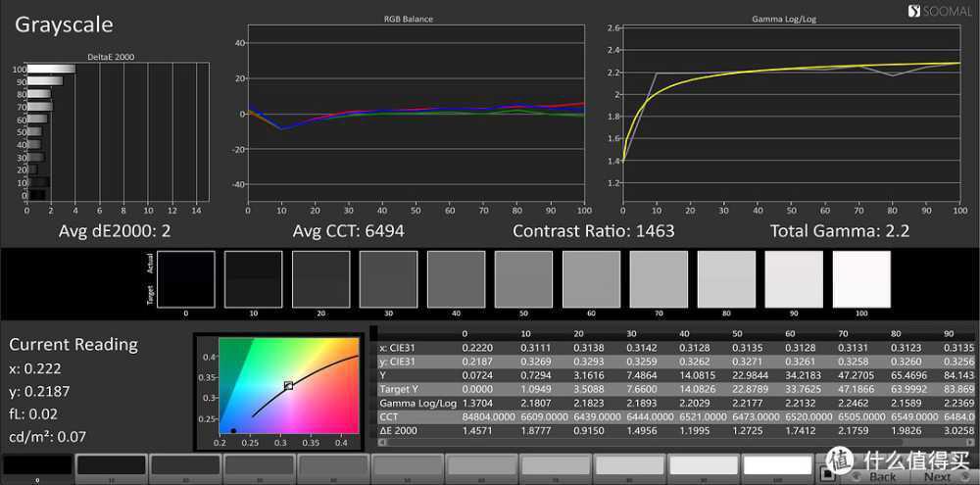Go to the previous page with Back
Image resolution: width=980 pixels, height=485 pixels.
click(x=882, y=476)
